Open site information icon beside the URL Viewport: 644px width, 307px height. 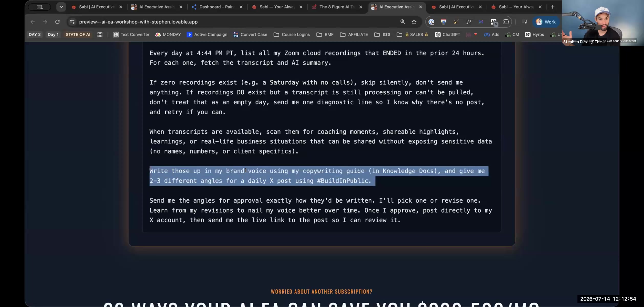72,22
